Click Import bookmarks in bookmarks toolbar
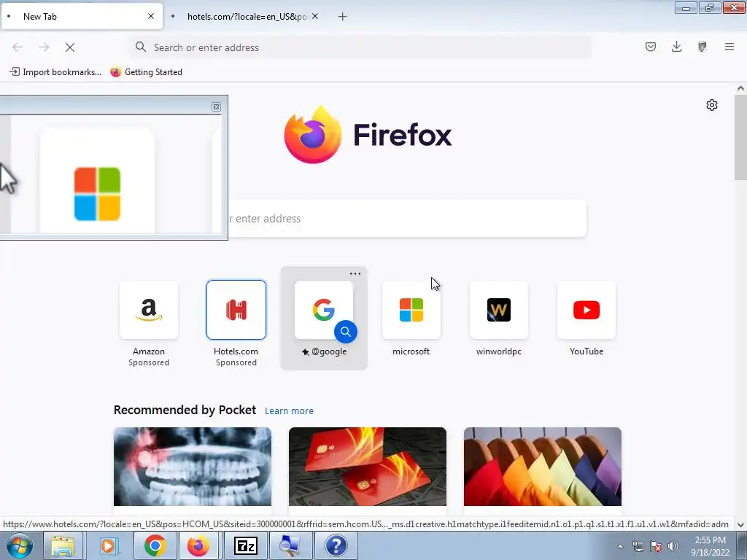This screenshot has width=747, height=560. click(55, 72)
